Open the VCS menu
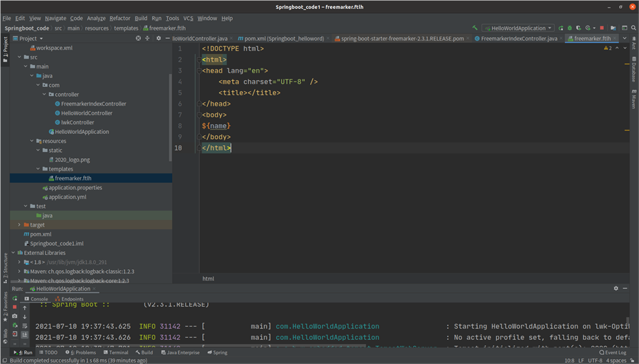This screenshot has width=639, height=364. (x=188, y=19)
